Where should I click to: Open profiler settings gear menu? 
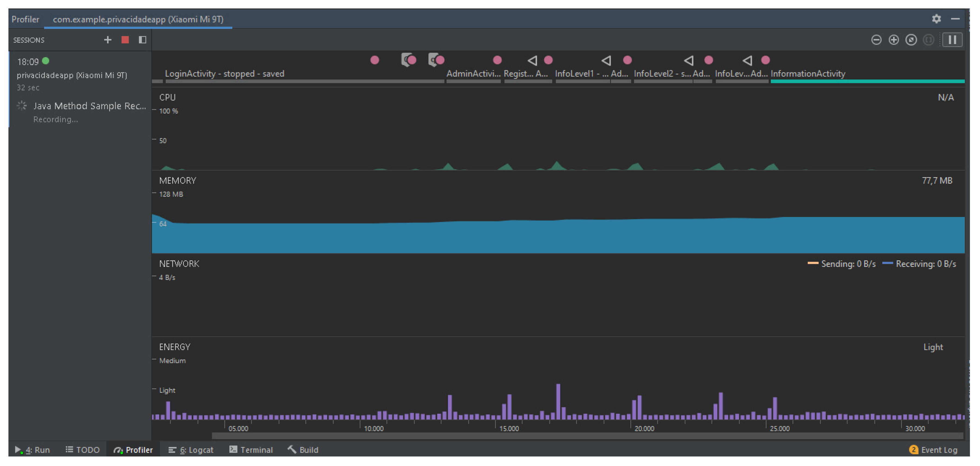click(x=936, y=19)
